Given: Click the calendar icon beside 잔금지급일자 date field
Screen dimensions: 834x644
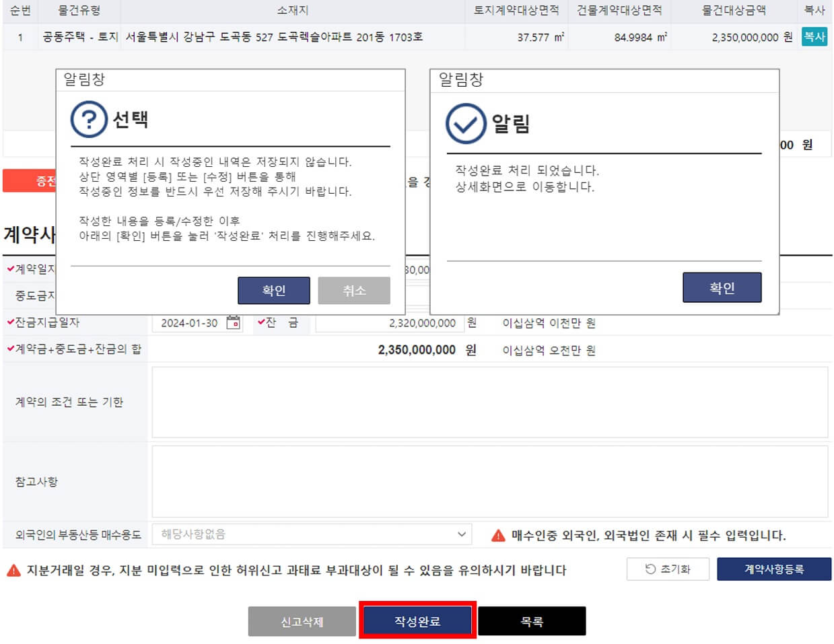Looking at the screenshot, I should pyautogui.click(x=232, y=322).
